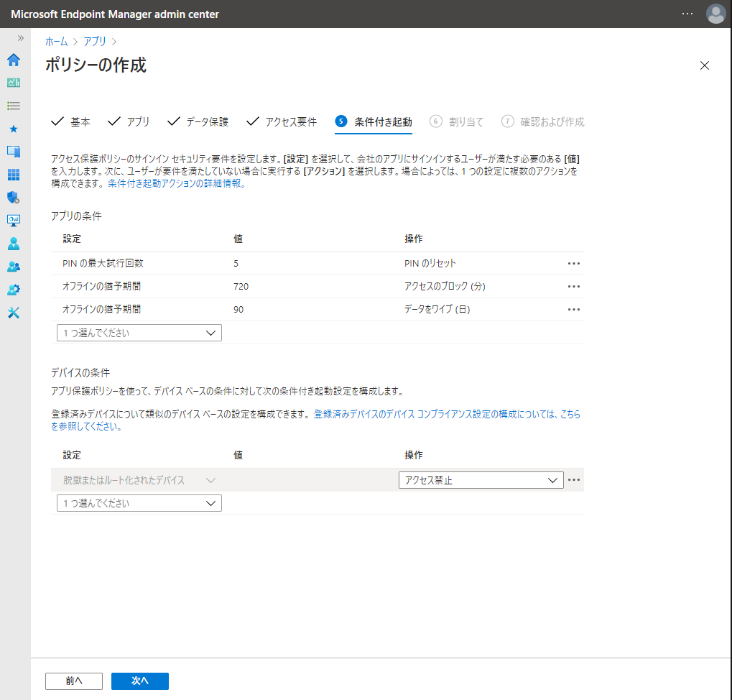The image size is (732, 700).
Task: Go to 割り当て step tab
Action: click(x=457, y=122)
